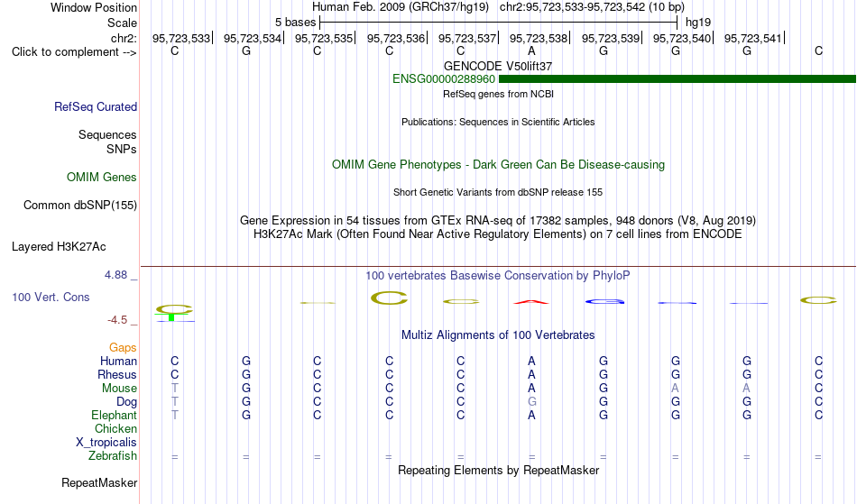Image resolution: width=857 pixels, height=504 pixels.
Task: Click the Chicken species label
Action: 115,429
